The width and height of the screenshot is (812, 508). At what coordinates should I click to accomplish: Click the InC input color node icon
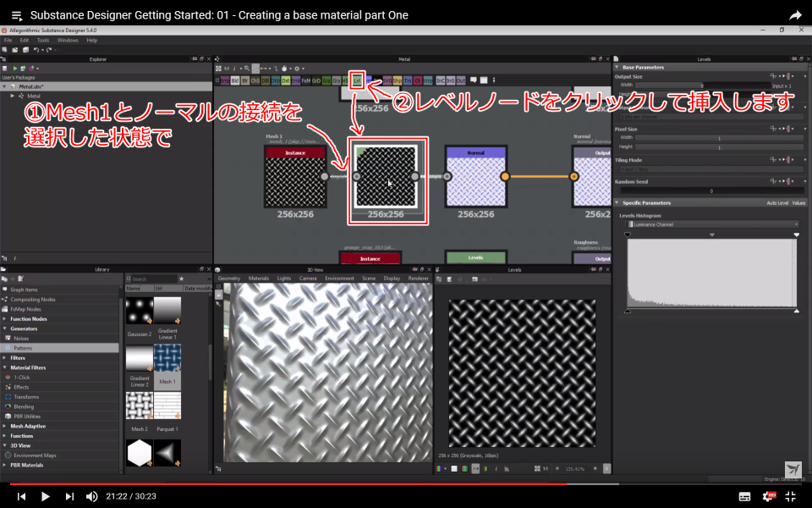(x=441, y=80)
